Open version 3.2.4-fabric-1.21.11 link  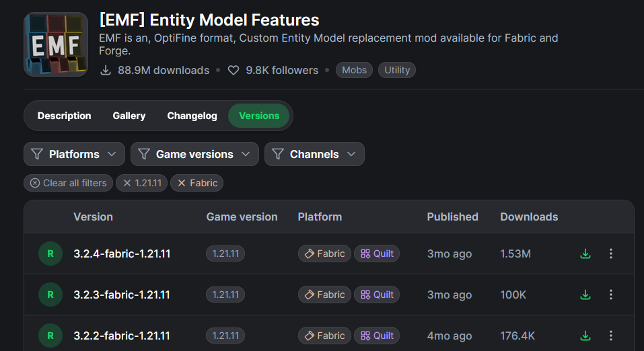[122, 253]
